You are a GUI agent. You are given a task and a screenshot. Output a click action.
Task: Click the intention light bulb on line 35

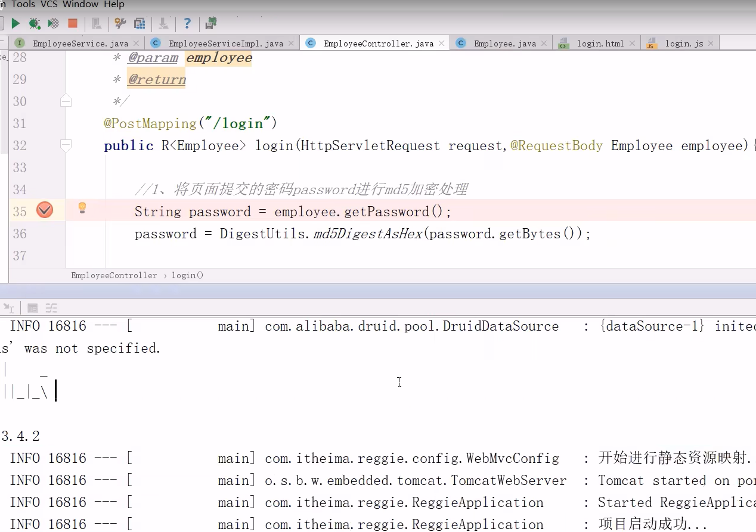point(82,208)
